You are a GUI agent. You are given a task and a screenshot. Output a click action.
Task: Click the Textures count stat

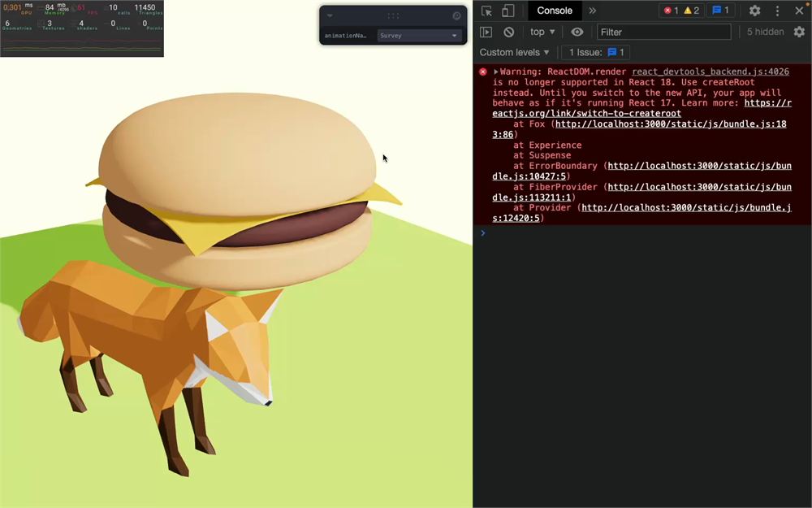pyautogui.click(x=53, y=25)
